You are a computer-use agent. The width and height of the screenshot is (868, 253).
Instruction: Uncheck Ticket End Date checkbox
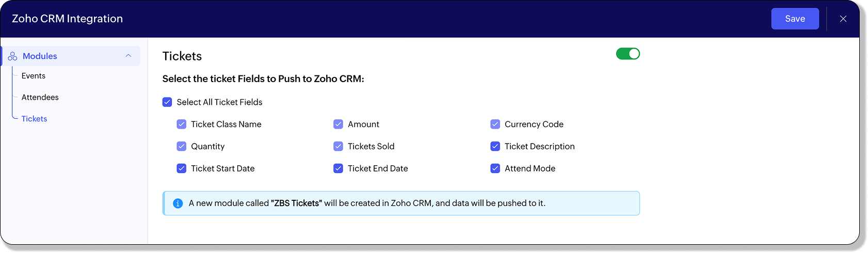(x=339, y=168)
